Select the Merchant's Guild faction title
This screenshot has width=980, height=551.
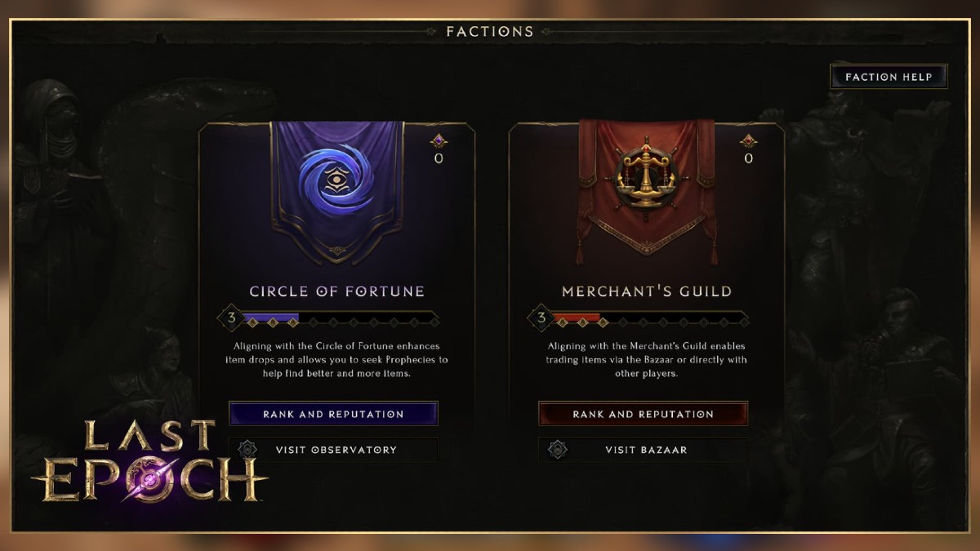point(646,291)
